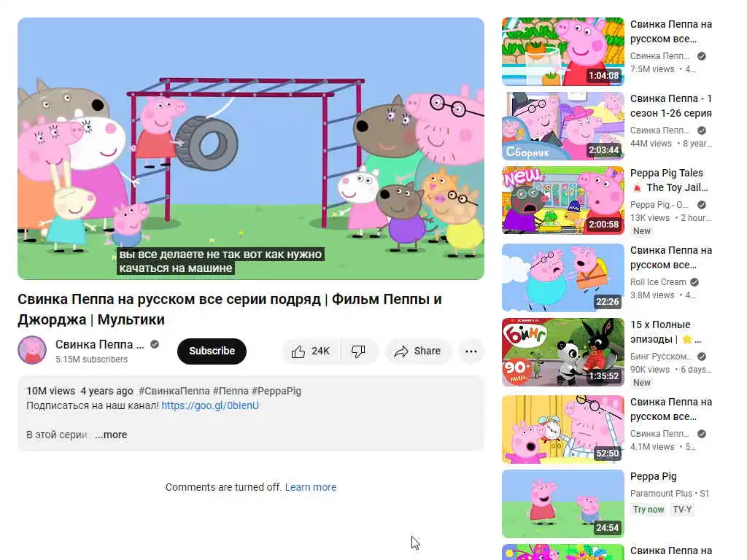Viewport: 747px width, 560px height.
Task: Open the three-dot more actions menu
Action: point(471,351)
